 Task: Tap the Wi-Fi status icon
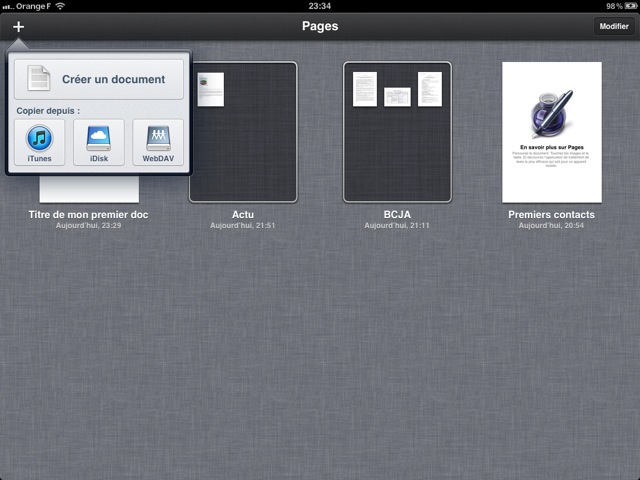click(60, 6)
